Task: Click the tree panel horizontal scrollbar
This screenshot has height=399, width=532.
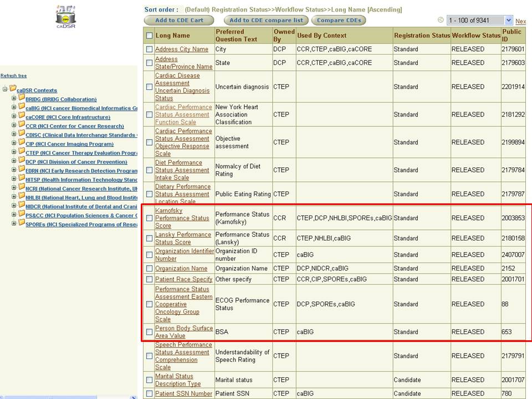Action: [x=68, y=397]
